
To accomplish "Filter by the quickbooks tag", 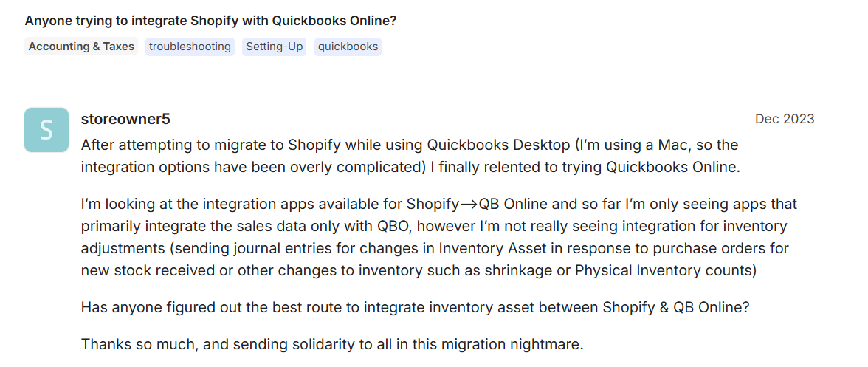I will pyautogui.click(x=348, y=47).
